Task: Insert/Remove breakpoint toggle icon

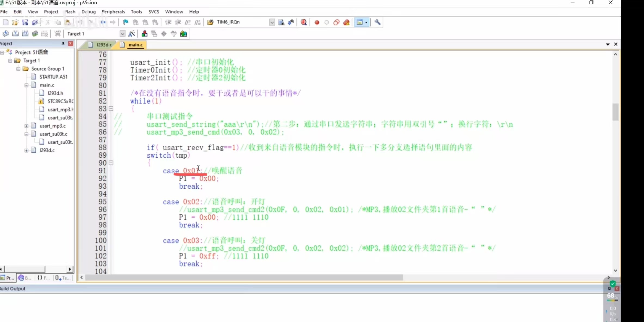Action: tap(317, 22)
